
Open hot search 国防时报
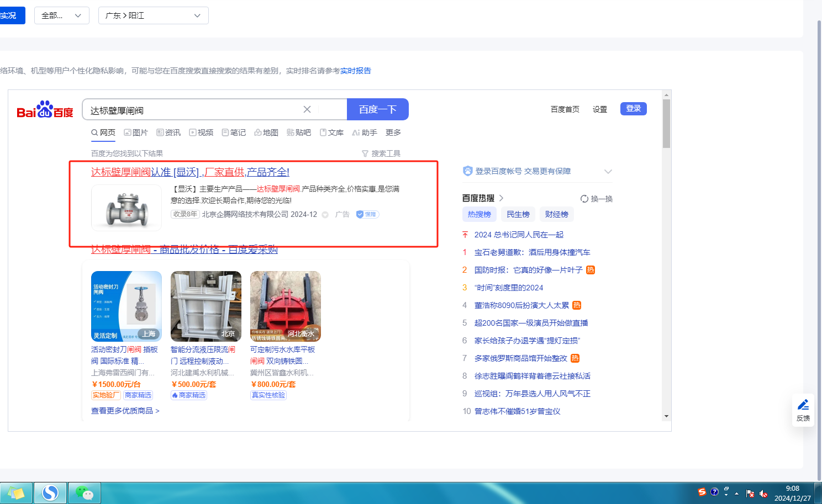529,270
